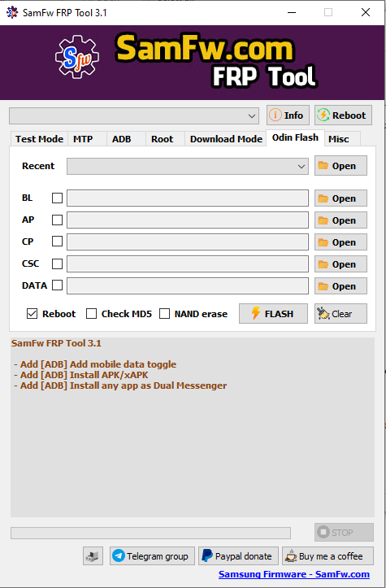386x588 pixels.
Task: Click the bottom progress bar
Action: click(150, 533)
